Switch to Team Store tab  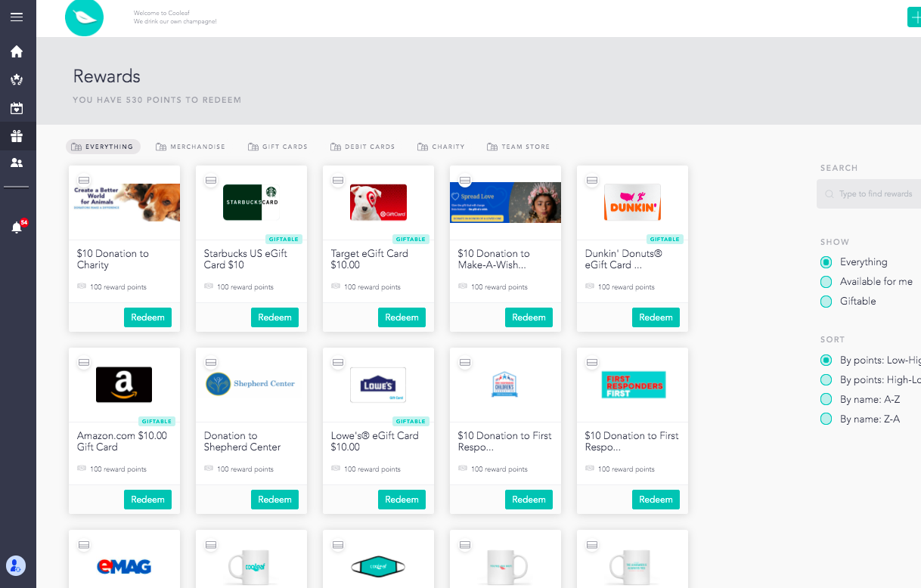click(519, 147)
